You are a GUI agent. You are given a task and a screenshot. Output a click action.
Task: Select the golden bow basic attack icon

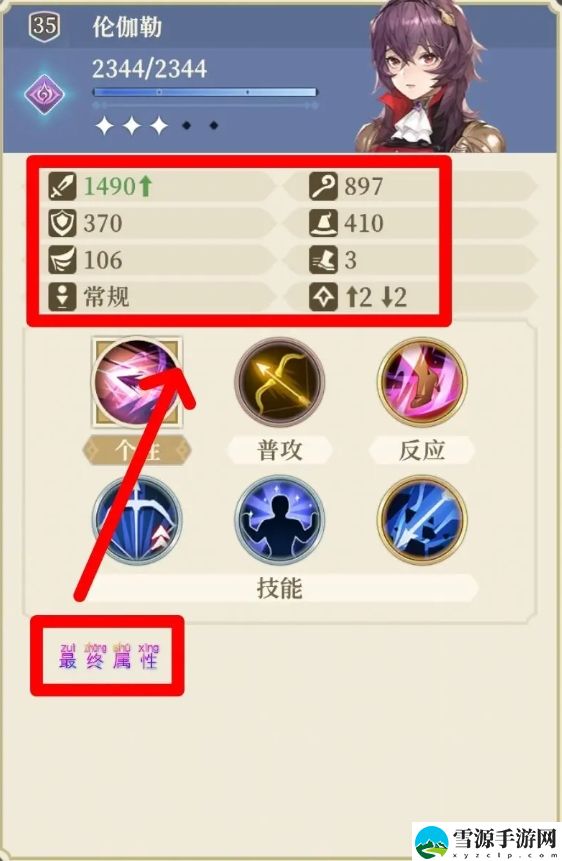pos(280,382)
